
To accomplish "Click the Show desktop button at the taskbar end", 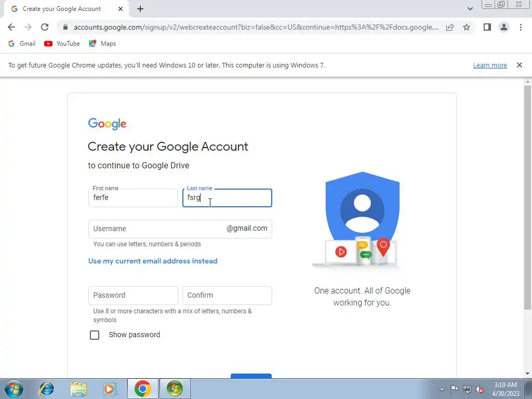I will point(528,389).
